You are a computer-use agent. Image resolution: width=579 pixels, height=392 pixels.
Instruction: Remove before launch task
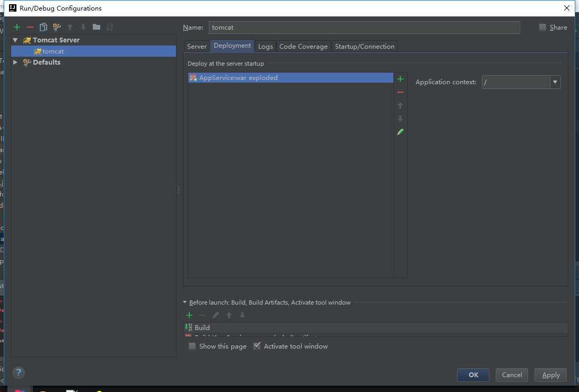coord(203,315)
